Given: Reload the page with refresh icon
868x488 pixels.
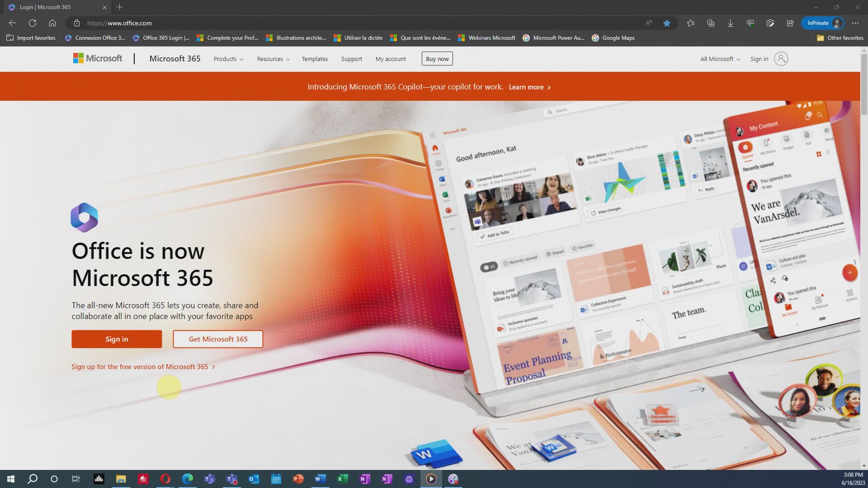Looking at the screenshot, I should click(x=33, y=23).
